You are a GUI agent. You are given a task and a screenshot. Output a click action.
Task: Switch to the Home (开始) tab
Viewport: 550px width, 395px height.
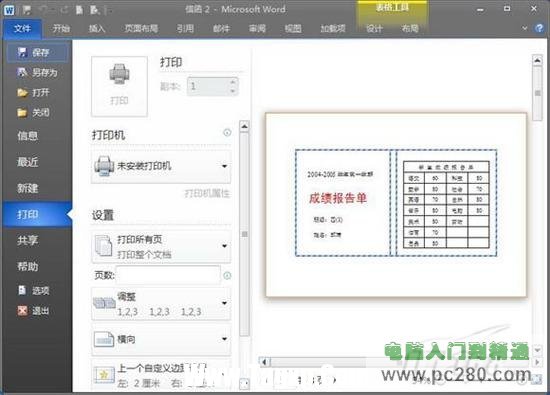coord(61,28)
